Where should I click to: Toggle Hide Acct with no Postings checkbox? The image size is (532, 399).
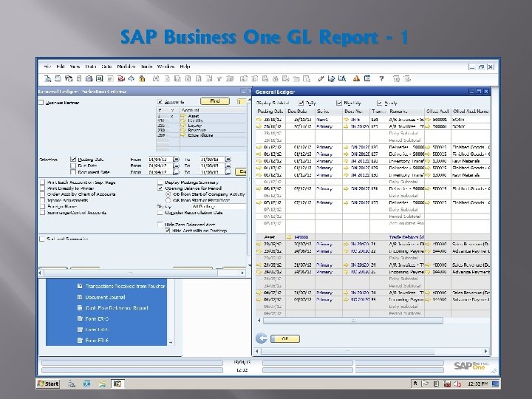coord(167,231)
